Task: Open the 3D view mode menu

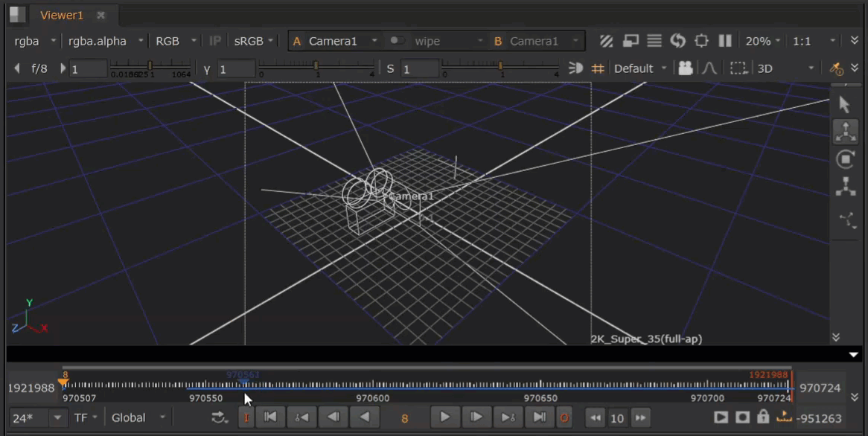Action: [x=785, y=68]
